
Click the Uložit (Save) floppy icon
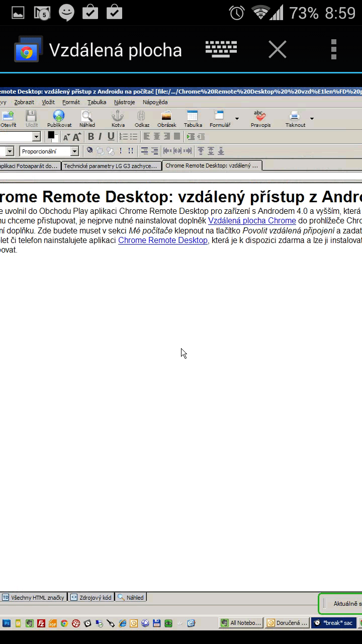(x=32, y=119)
